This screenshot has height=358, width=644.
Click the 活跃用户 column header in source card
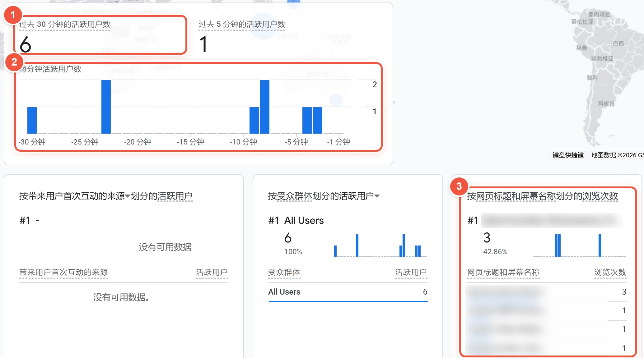point(212,272)
